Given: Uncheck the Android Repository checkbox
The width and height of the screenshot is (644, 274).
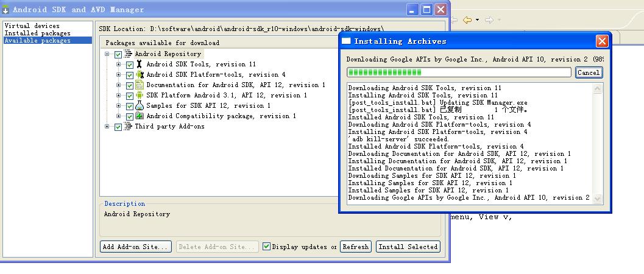Looking at the screenshot, I should point(118,54).
